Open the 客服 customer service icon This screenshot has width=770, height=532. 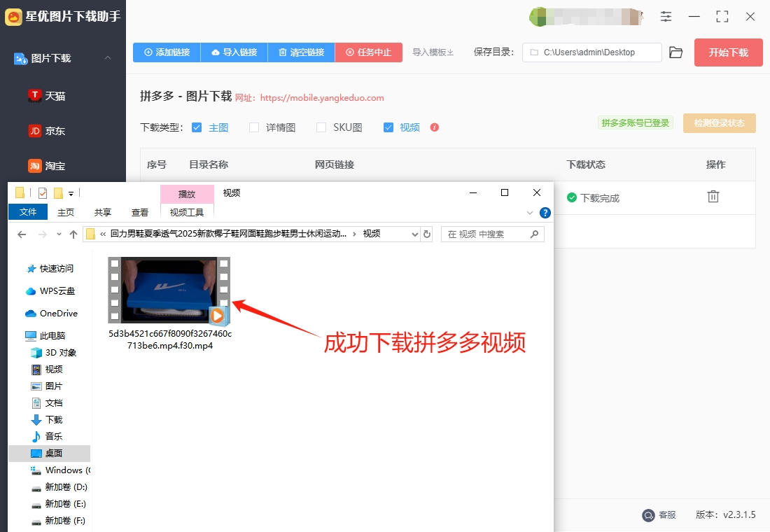tap(648, 514)
